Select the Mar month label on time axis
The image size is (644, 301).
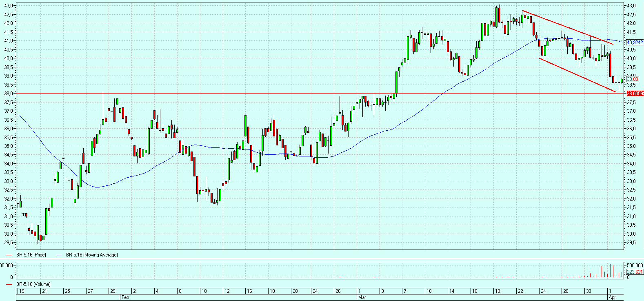point(362,297)
